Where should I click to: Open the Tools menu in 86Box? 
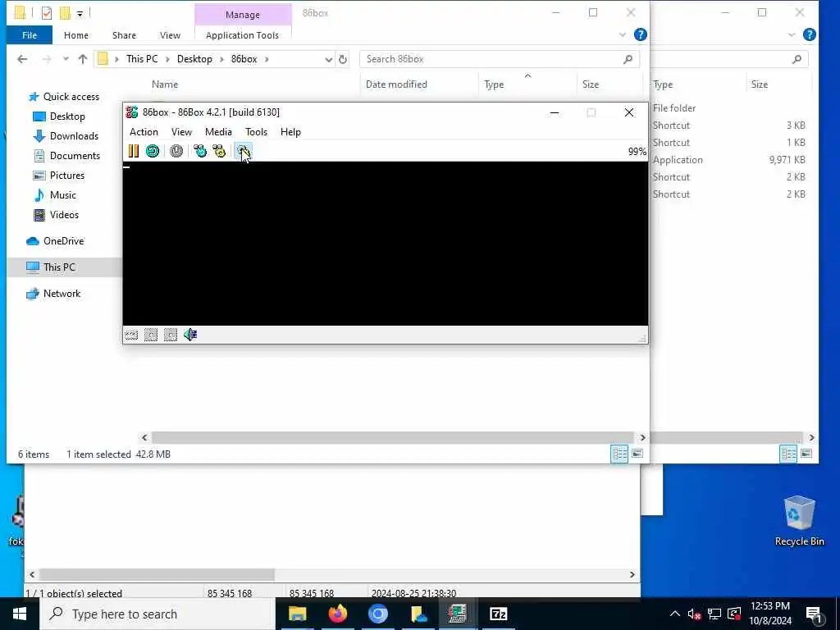click(256, 132)
